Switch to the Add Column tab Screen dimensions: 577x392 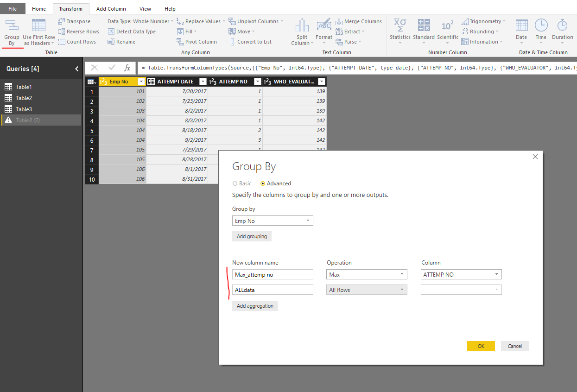tap(111, 9)
